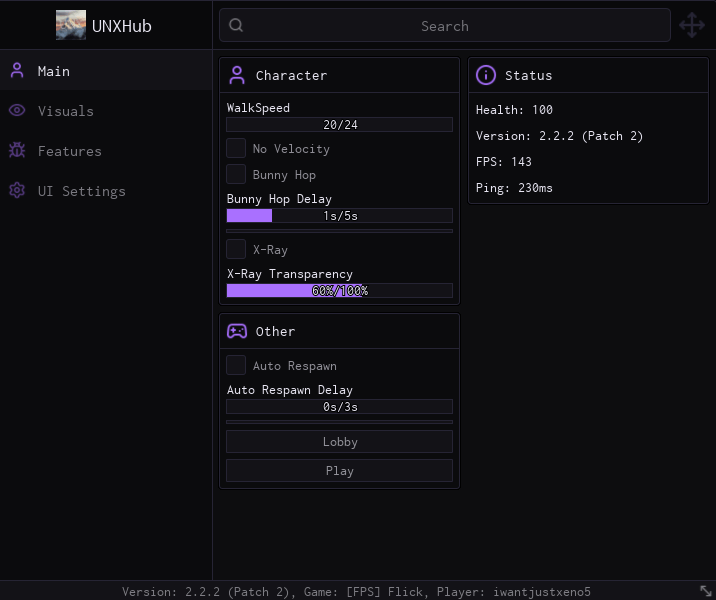Click the Character section header text
Image resolution: width=716 pixels, height=600 pixels.
291,75
